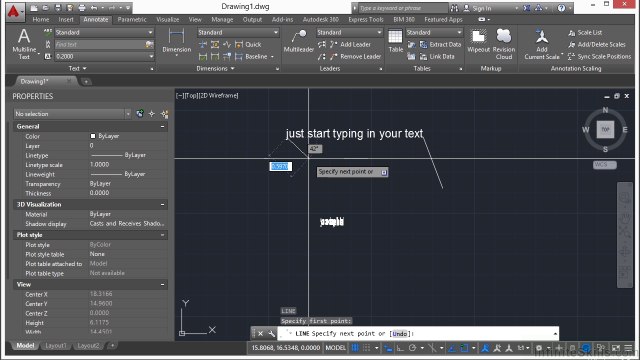
Task: Toggle annotation visibility in status bar
Action: (485, 348)
